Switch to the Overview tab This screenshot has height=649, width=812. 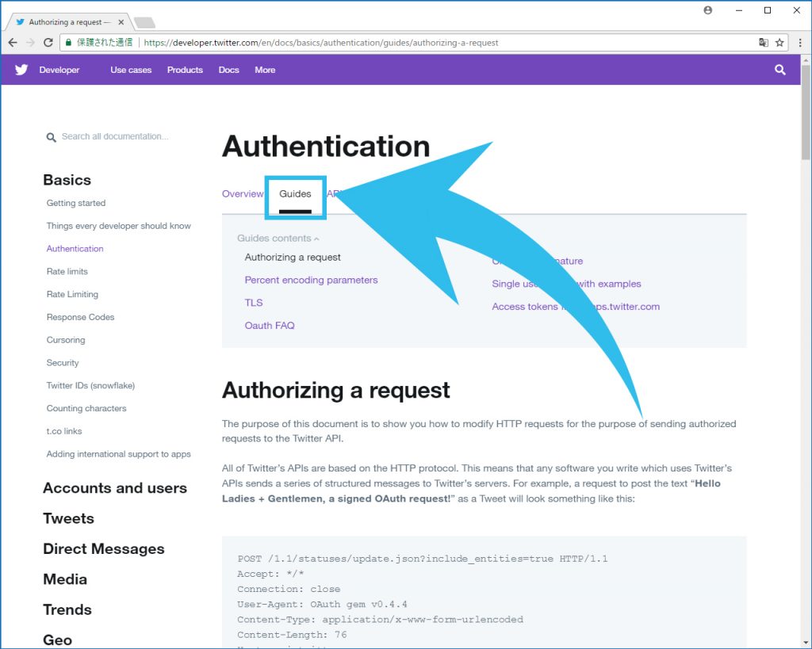(x=243, y=193)
